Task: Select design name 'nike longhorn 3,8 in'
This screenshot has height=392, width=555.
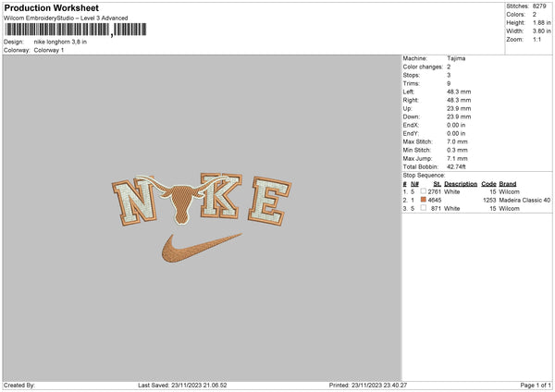Action: click(x=60, y=42)
